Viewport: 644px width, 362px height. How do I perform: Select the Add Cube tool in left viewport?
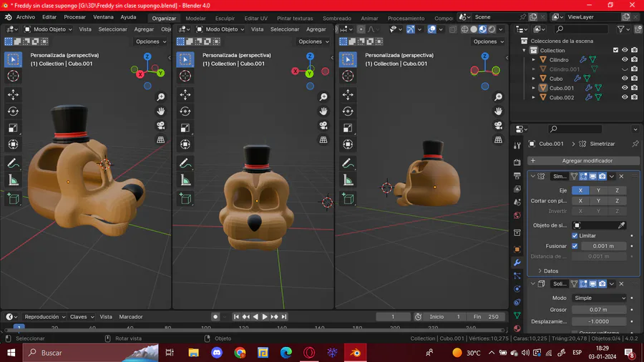point(13,199)
